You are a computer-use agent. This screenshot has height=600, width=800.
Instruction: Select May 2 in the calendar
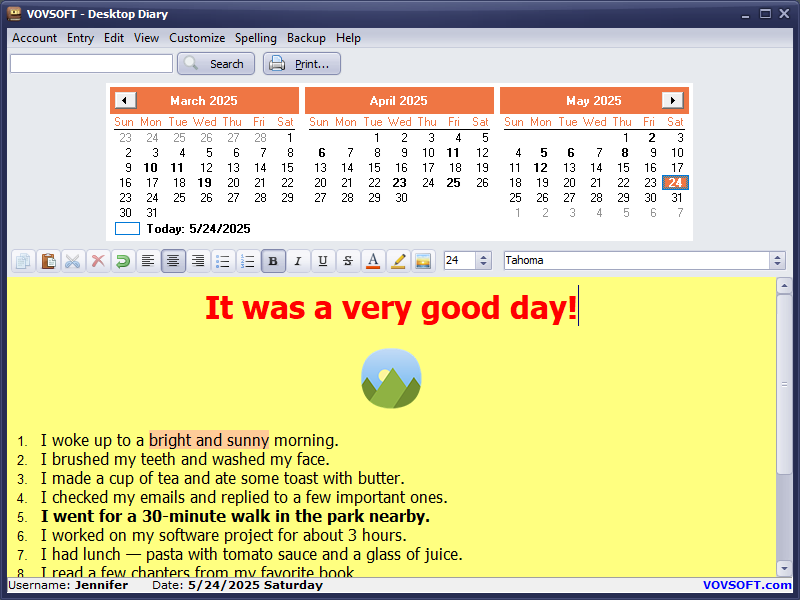pos(652,138)
